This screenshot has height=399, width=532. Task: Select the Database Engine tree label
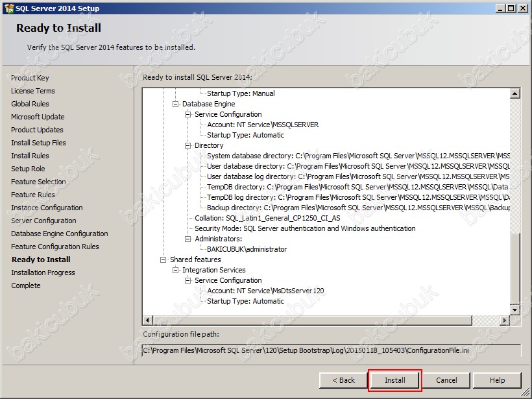coord(209,104)
